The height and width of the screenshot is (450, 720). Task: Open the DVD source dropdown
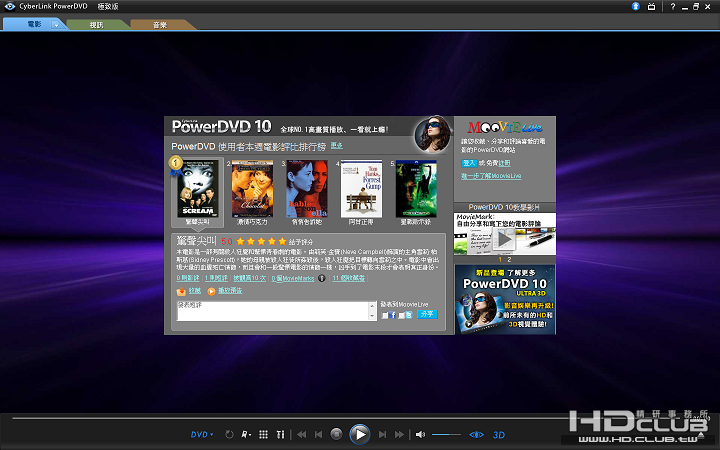point(201,435)
